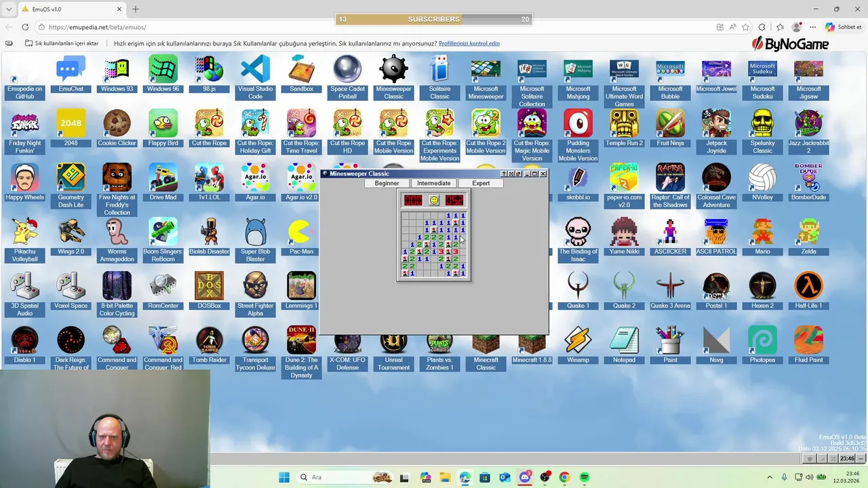Click the Profillerinizi kontrol edin link
The height and width of the screenshot is (488, 868).
coord(469,43)
